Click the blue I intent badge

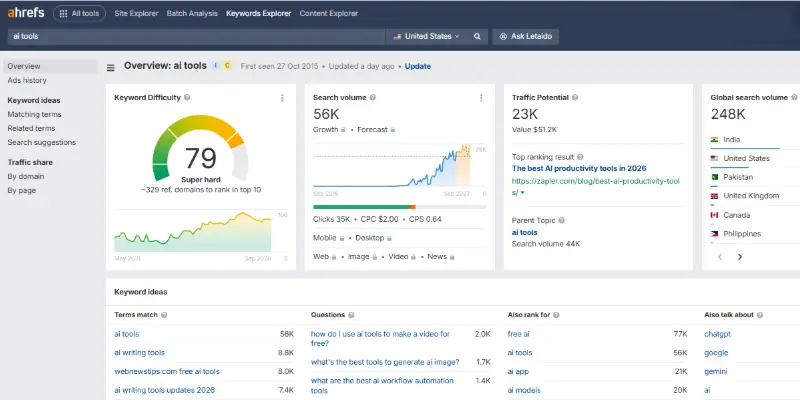point(216,66)
